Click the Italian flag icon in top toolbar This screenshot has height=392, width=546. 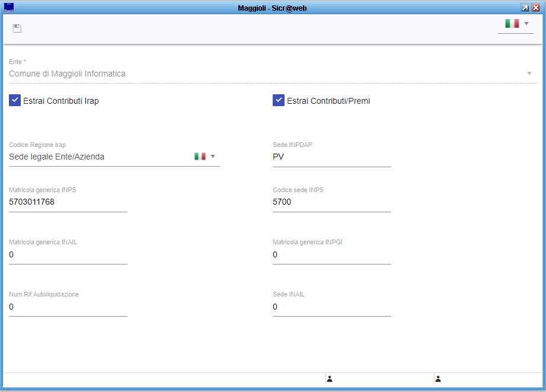click(x=512, y=23)
